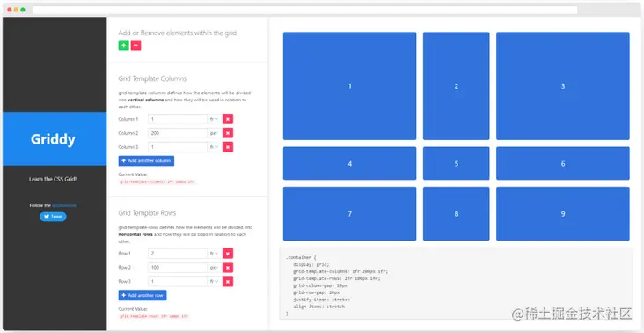The width and height of the screenshot is (644, 333).
Task: Click the green plus add element icon
Action: pos(124,46)
